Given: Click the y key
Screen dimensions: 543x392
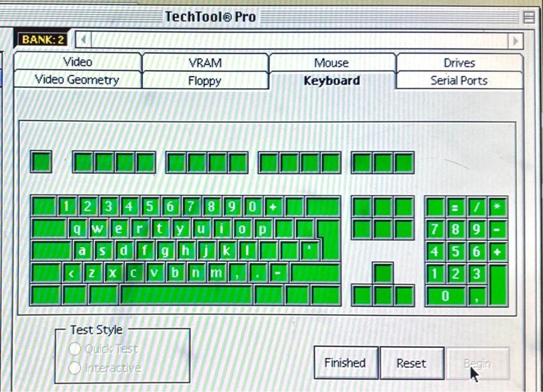Looking at the screenshot, I should click(180, 229).
